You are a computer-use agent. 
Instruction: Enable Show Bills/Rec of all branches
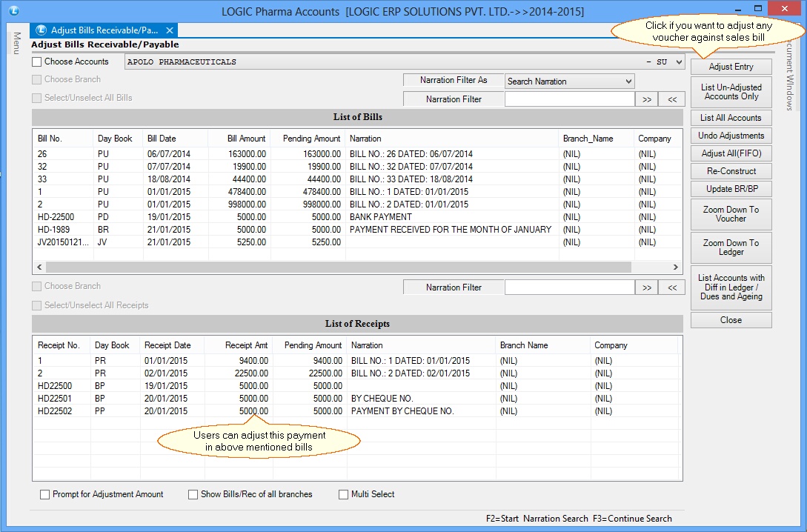point(193,494)
